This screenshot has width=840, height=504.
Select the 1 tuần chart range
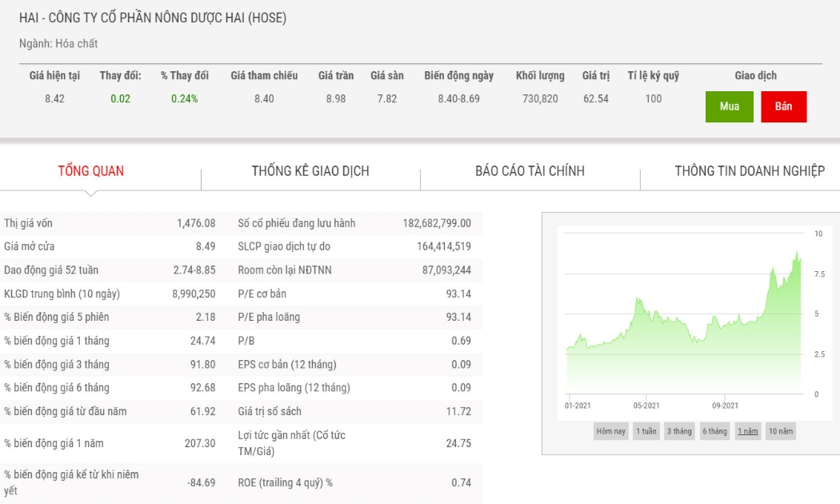pos(646,431)
